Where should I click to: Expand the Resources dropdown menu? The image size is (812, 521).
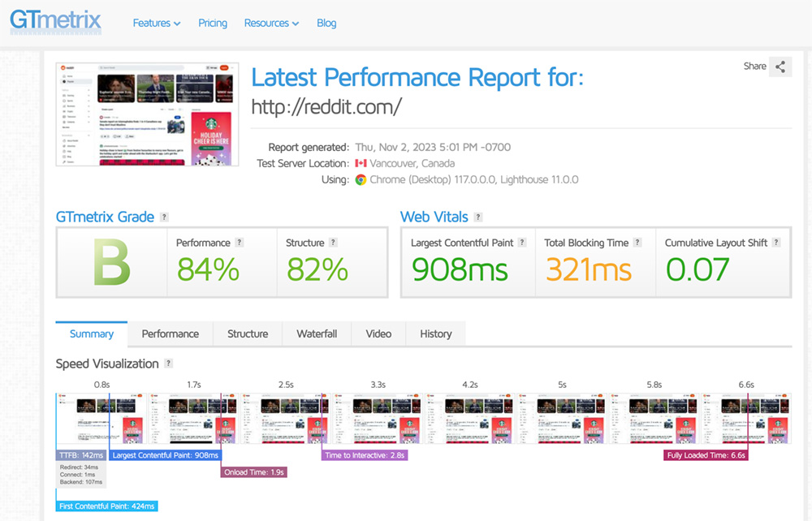[x=271, y=24]
